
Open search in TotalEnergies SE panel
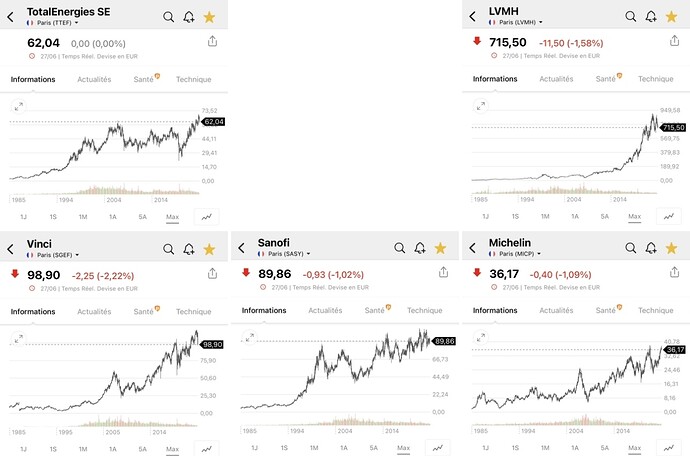click(x=168, y=17)
